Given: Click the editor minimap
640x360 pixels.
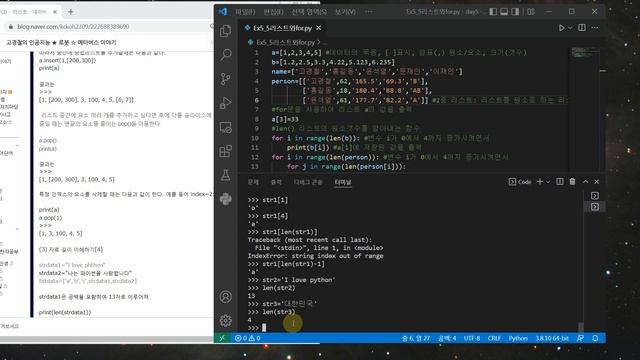Looking at the screenshot, I should [584, 52].
